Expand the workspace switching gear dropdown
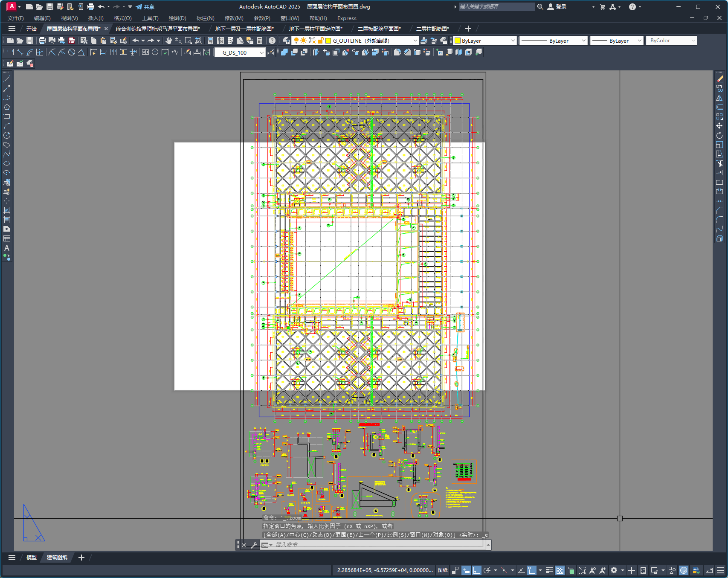 point(623,570)
